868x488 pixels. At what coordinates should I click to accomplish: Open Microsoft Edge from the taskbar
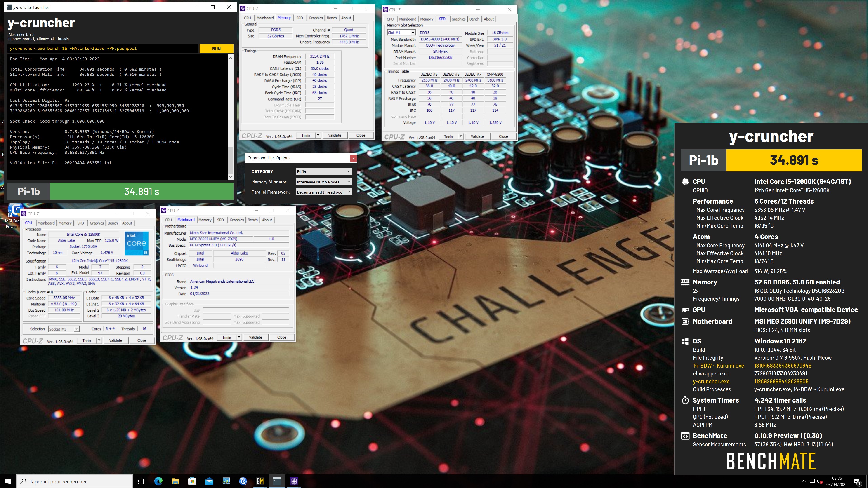[x=158, y=481]
